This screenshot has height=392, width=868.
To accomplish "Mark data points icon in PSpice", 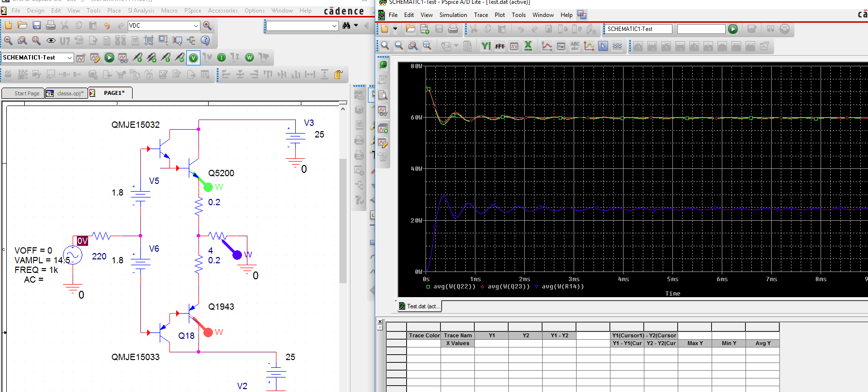I will coord(589,46).
